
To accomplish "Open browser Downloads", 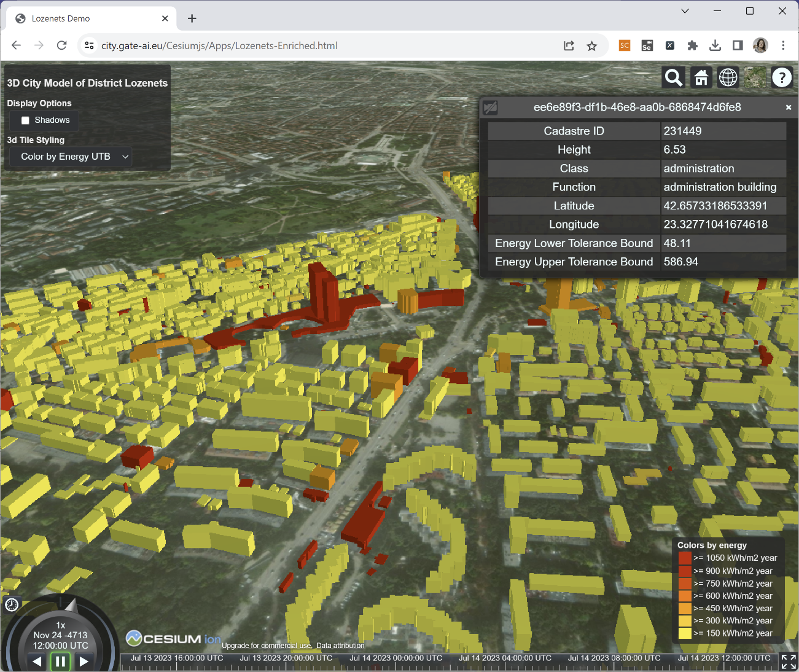I will (715, 45).
